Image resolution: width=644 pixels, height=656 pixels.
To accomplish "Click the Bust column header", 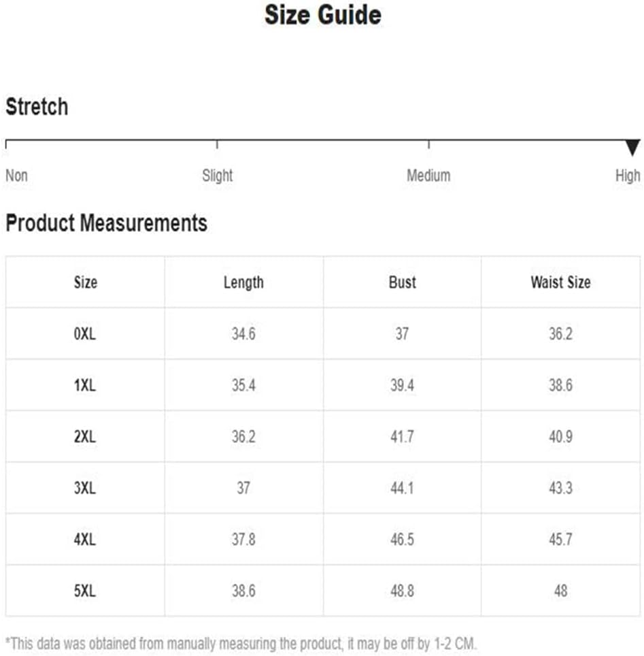I will (x=403, y=282).
